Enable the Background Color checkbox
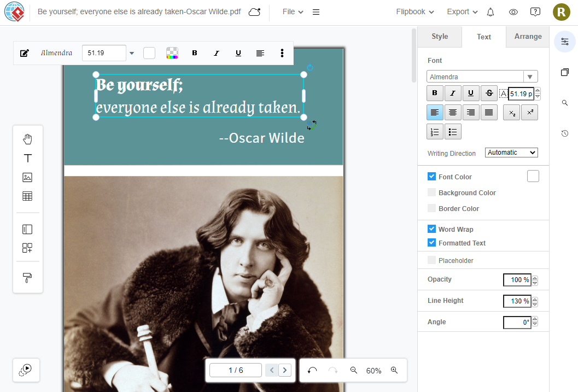Screen dimensions: 578x392 [431, 192]
